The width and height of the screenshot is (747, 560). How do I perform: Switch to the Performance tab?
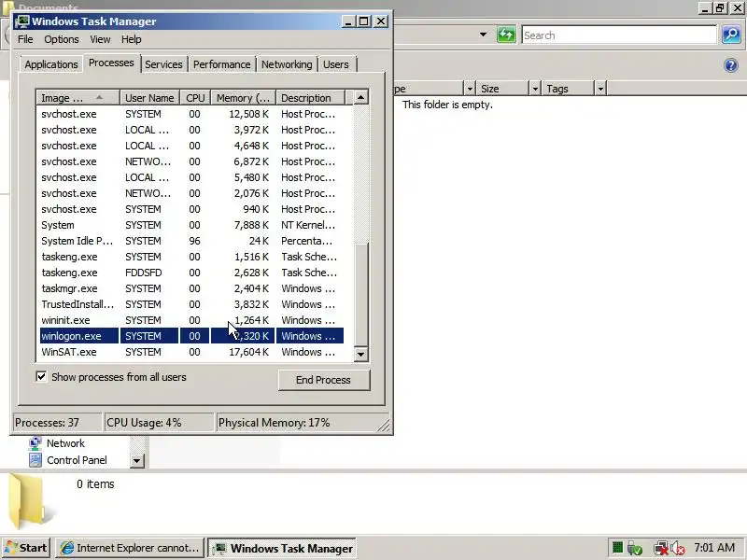(x=221, y=64)
